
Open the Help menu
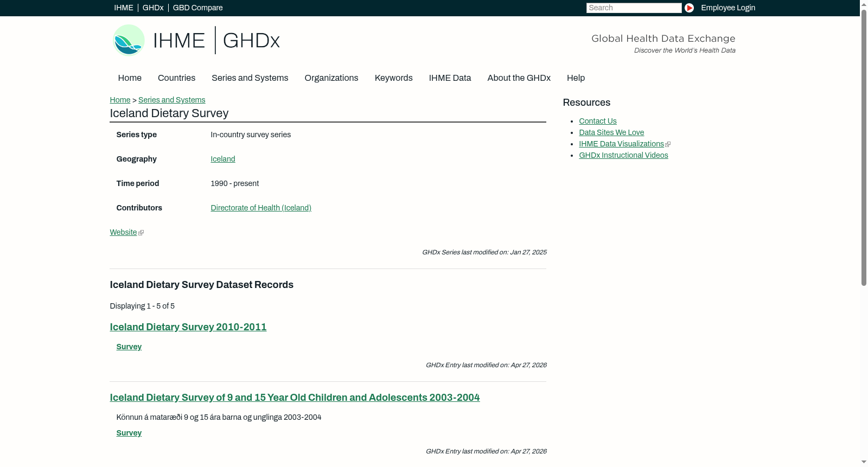coord(576,78)
